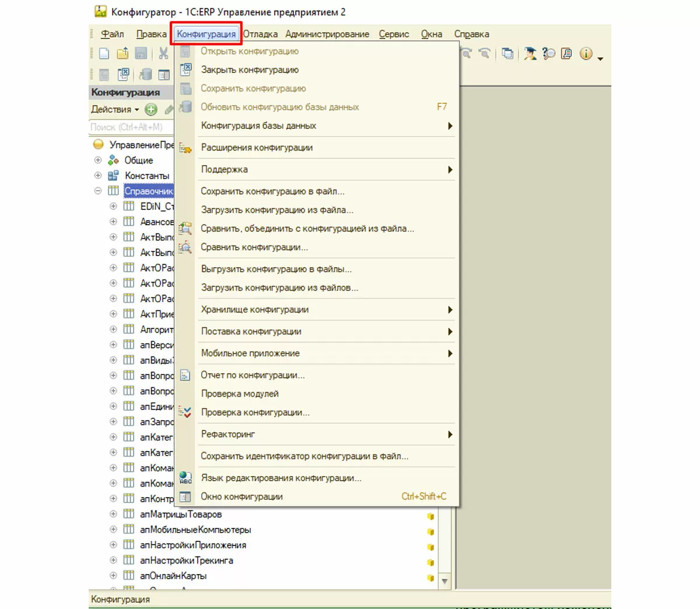This screenshot has height=609, width=700.
Task: Expand the Константы tree node
Action: click(x=98, y=175)
